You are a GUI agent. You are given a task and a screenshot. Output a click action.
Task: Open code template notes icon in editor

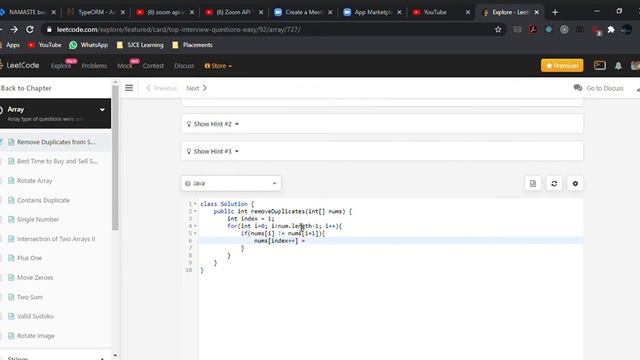[x=533, y=183]
